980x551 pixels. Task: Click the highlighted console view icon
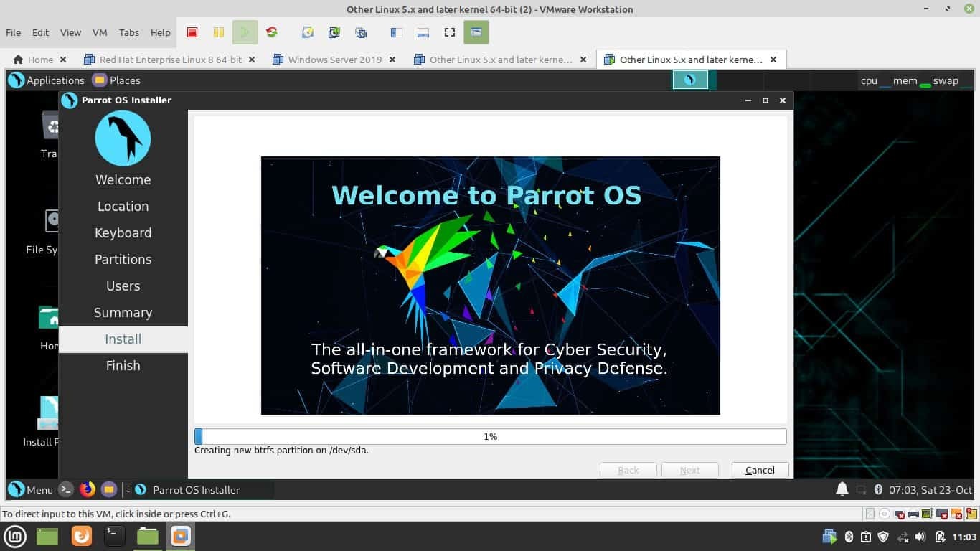(476, 32)
